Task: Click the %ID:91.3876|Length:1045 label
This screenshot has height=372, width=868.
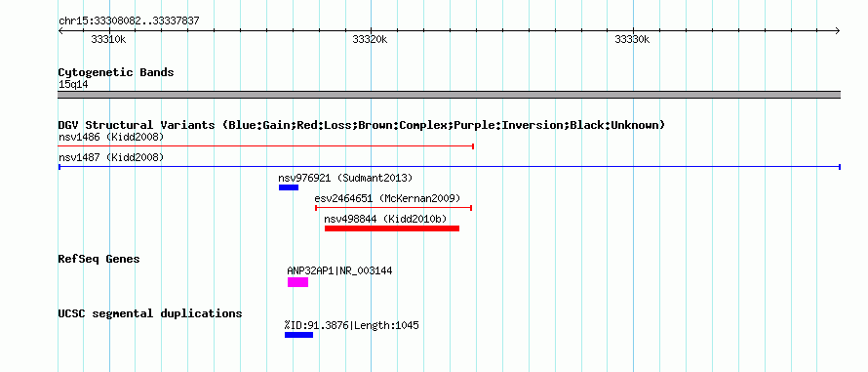Action: (x=352, y=325)
